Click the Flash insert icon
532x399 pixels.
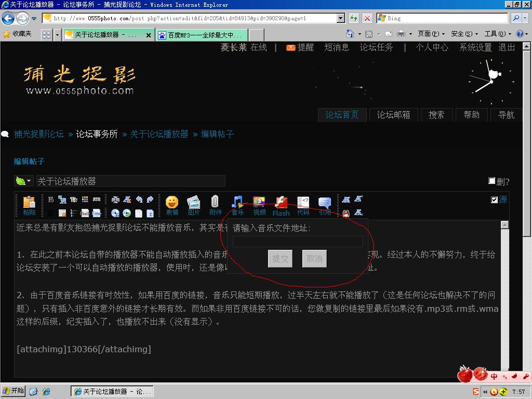point(281,204)
